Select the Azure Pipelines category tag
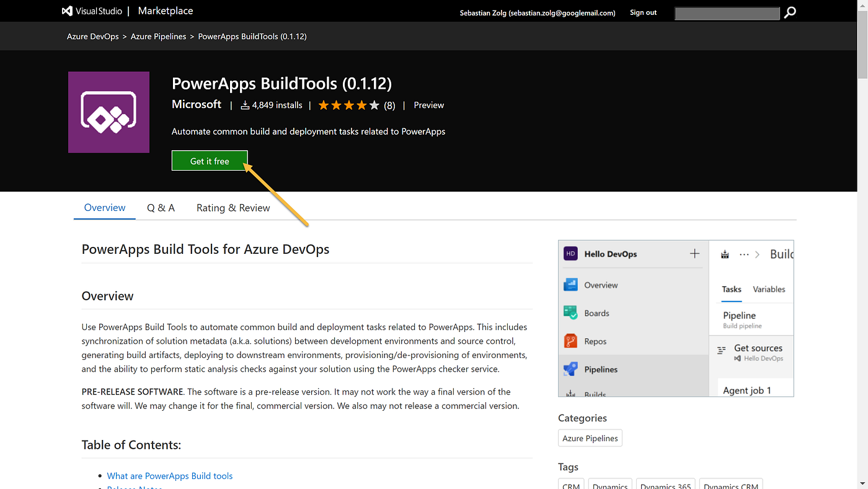The image size is (868, 489). (x=590, y=438)
